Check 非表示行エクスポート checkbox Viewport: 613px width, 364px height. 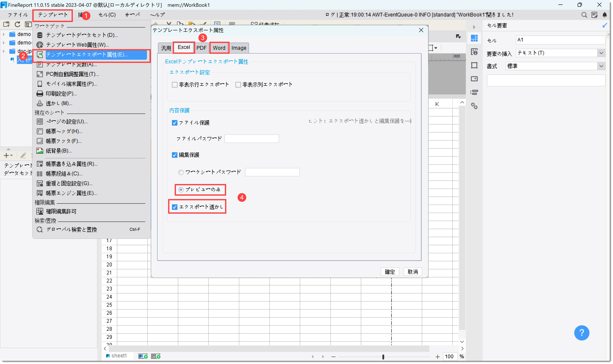(x=174, y=85)
